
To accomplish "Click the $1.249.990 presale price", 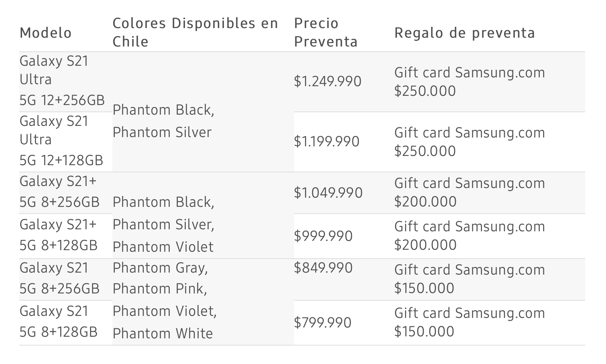I will coord(327,82).
